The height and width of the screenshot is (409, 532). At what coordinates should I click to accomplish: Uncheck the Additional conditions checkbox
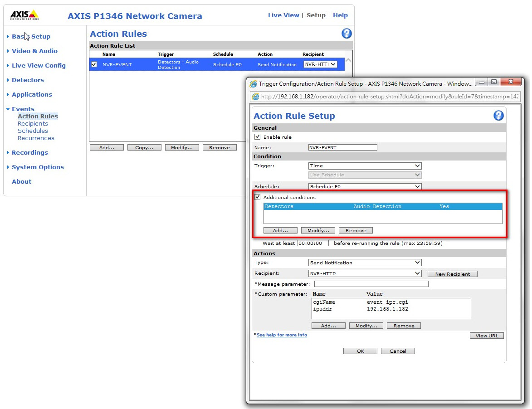(258, 197)
